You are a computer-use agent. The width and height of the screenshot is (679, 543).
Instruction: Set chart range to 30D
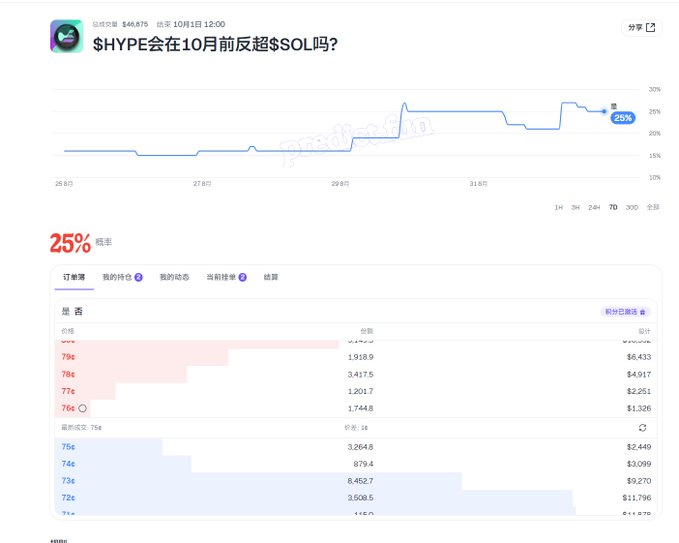pos(632,207)
